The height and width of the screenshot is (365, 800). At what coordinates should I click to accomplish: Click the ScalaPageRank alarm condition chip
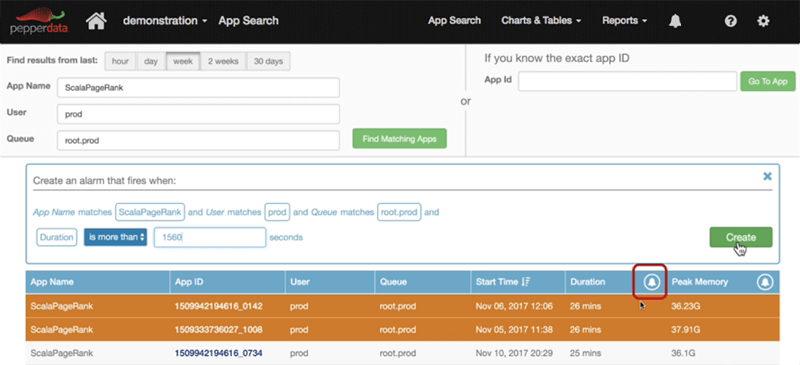click(150, 212)
